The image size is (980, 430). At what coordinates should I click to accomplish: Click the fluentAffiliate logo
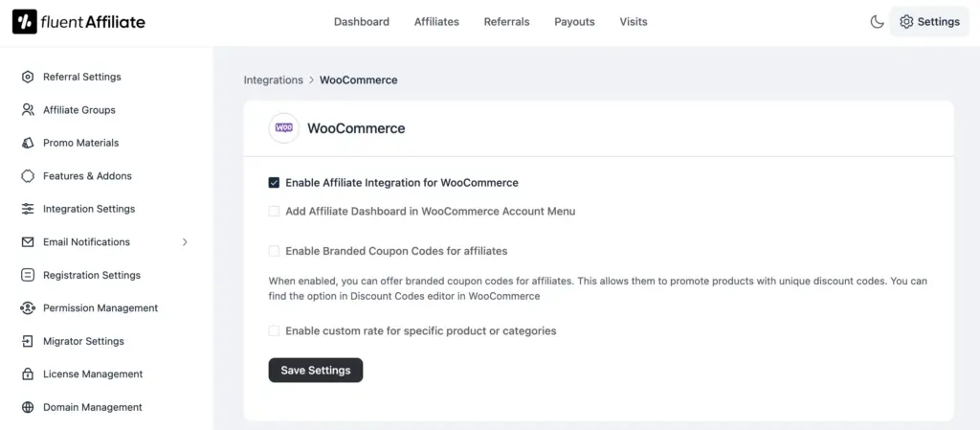pos(78,22)
